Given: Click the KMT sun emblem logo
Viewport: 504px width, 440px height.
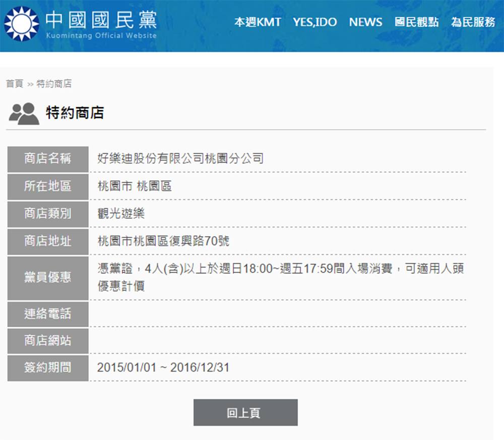Looking at the screenshot, I should click(x=22, y=23).
